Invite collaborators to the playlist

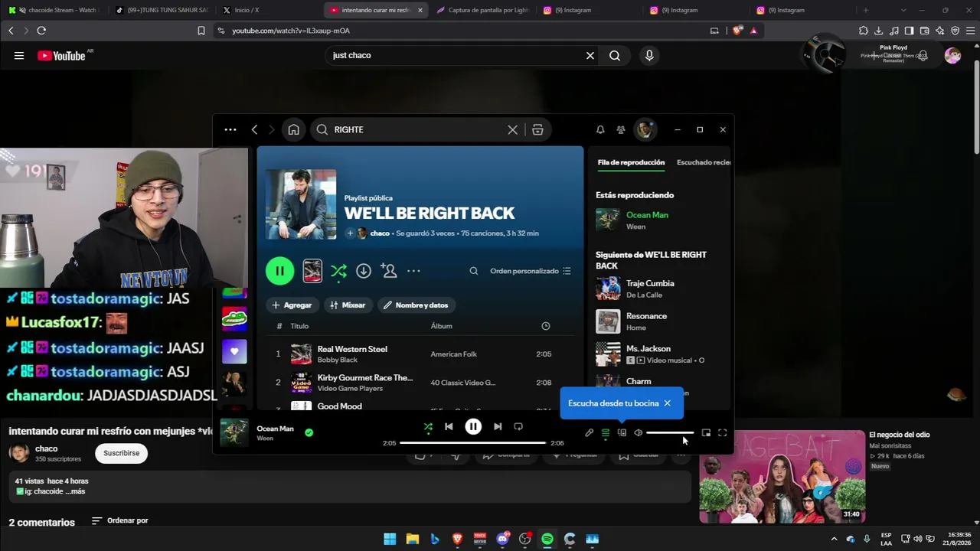389,271
